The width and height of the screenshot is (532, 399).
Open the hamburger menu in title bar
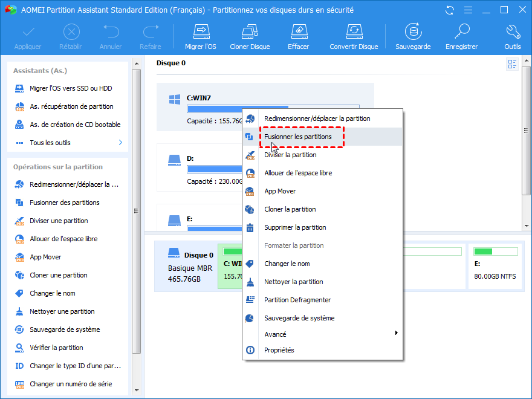click(x=468, y=10)
